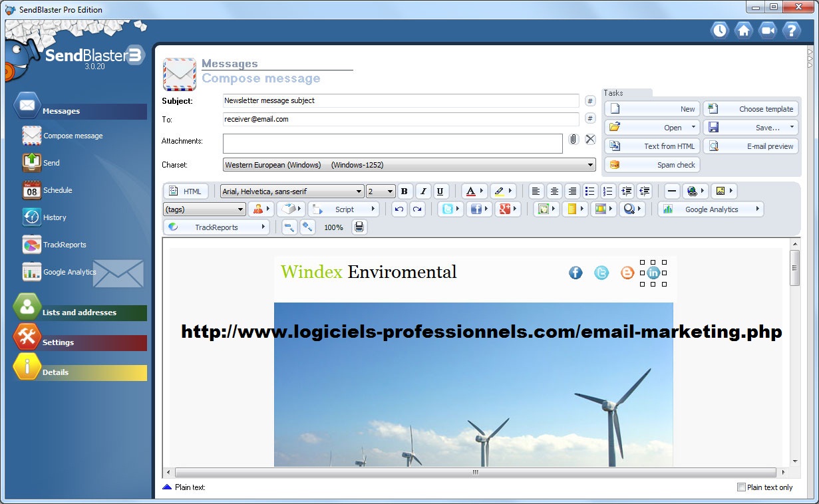Viewport: 819px width, 504px height.
Task: Click the print icon beside 100%
Action: pos(359,227)
